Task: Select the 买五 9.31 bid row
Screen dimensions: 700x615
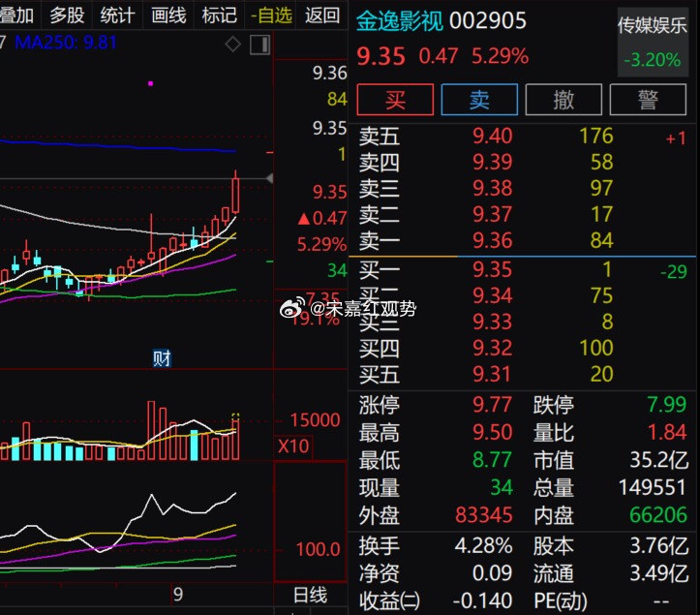Action: (x=522, y=374)
